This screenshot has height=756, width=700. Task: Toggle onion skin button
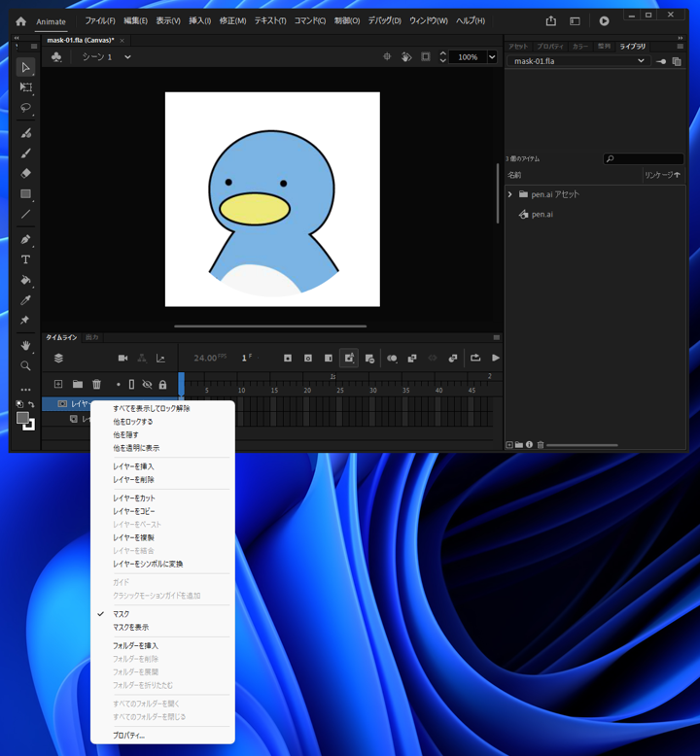tap(392, 359)
